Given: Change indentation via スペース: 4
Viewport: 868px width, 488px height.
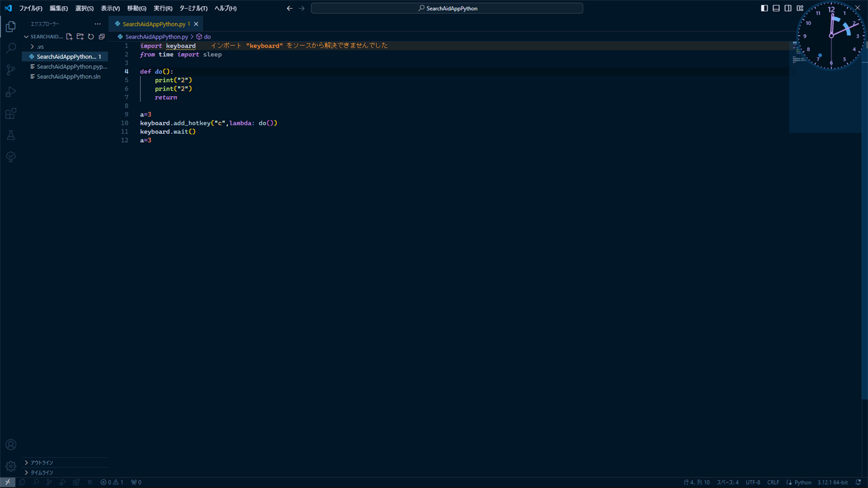Looking at the screenshot, I should click(728, 482).
